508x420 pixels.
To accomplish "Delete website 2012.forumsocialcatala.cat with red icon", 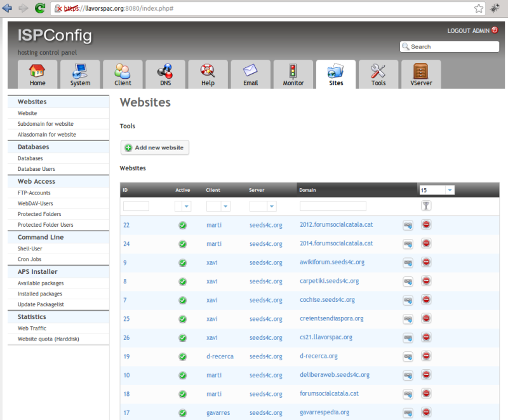I will 426,225.
